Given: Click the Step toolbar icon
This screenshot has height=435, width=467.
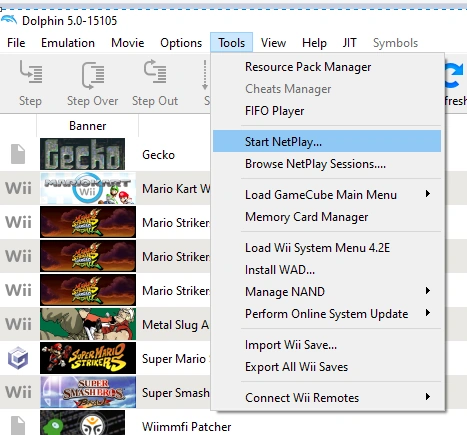Looking at the screenshot, I should point(30,72).
